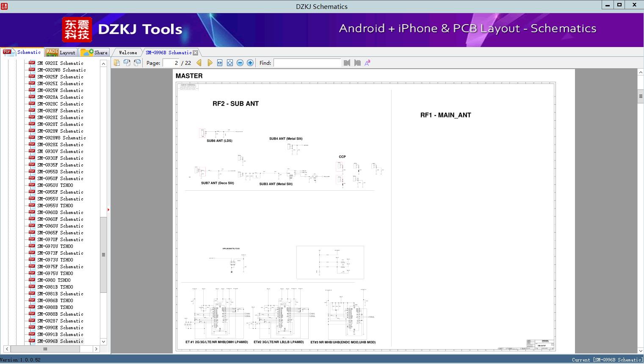This screenshot has height=364, width=644.
Task: Zoom out with the minus button
Action: click(x=240, y=63)
